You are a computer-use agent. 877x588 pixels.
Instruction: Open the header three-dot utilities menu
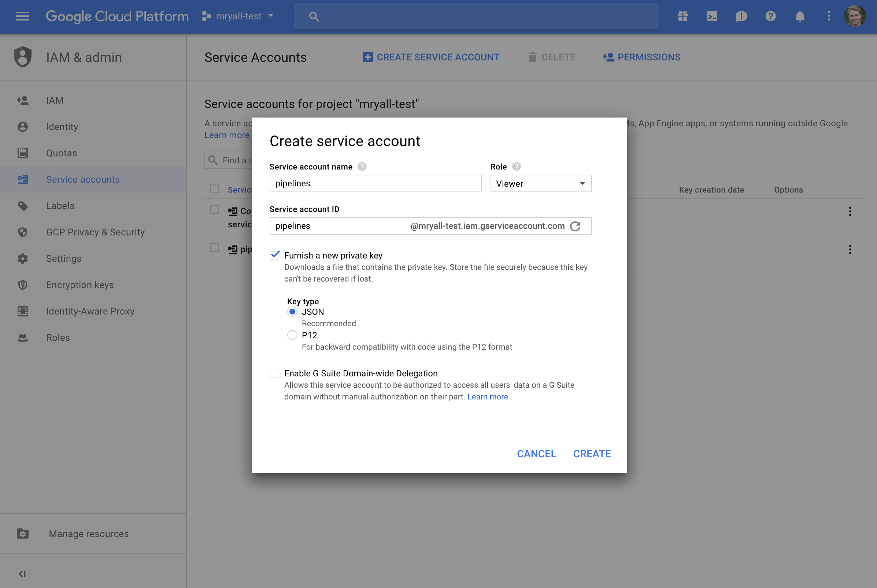click(x=829, y=16)
